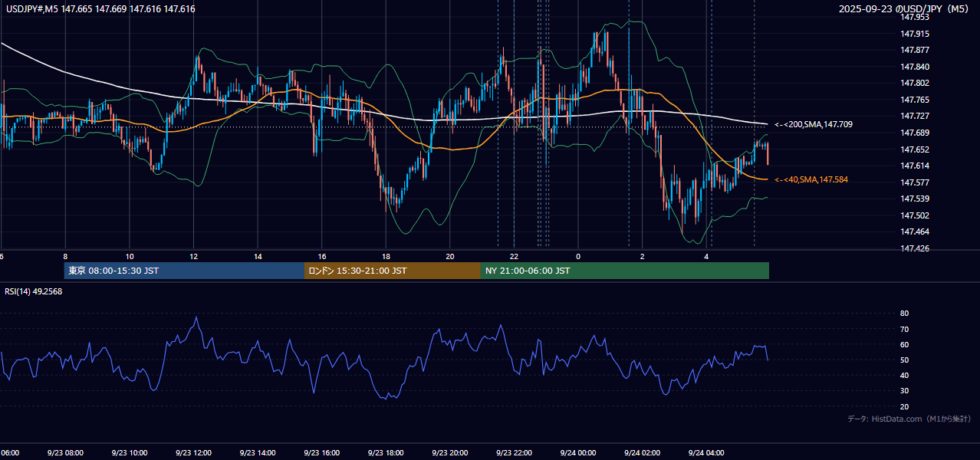Click the 147.614 price axis label
The height and width of the screenshot is (460, 980).
click(916, 166)
